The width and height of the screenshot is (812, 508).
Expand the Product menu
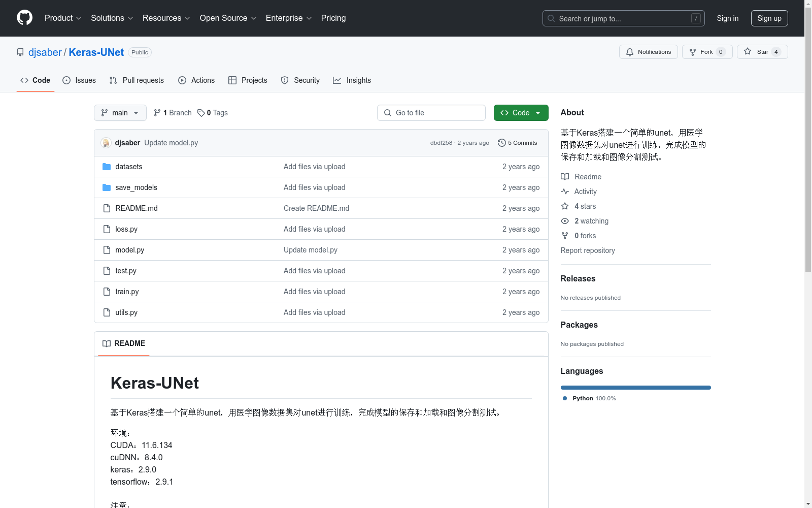pyautogui.click(x=63, y=18)
